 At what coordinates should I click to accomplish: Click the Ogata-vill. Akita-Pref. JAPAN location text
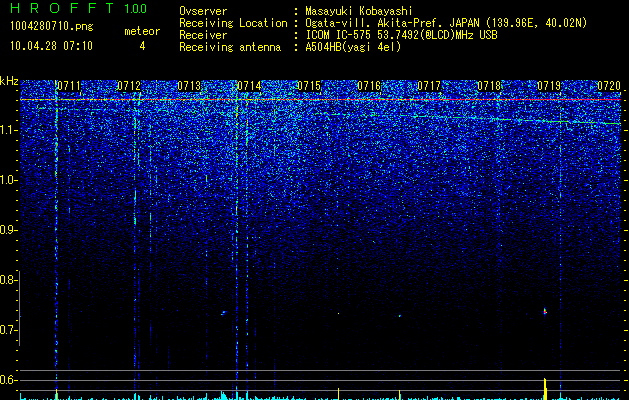click(446, 23)
